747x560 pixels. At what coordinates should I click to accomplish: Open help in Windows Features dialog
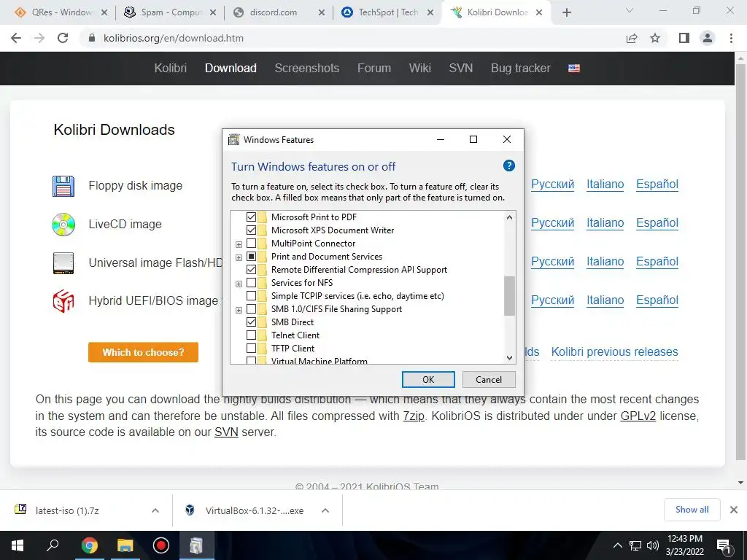[508, 166]
